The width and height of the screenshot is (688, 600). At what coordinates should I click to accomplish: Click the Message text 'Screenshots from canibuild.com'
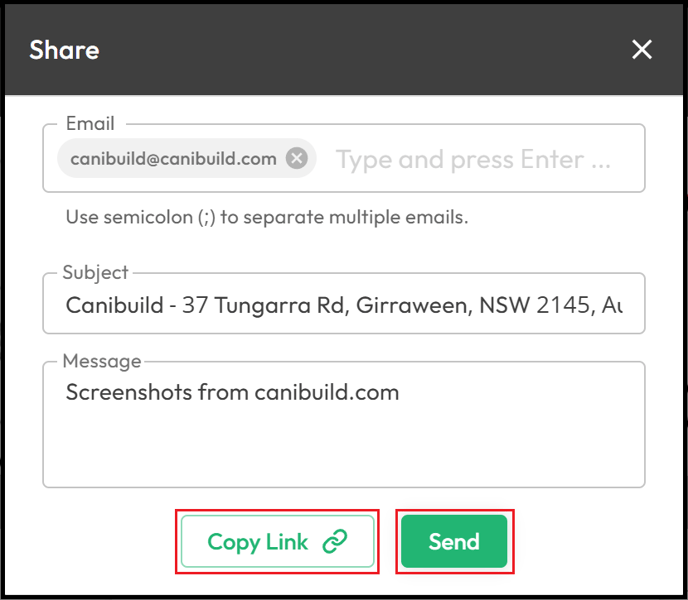click(232, 392)
